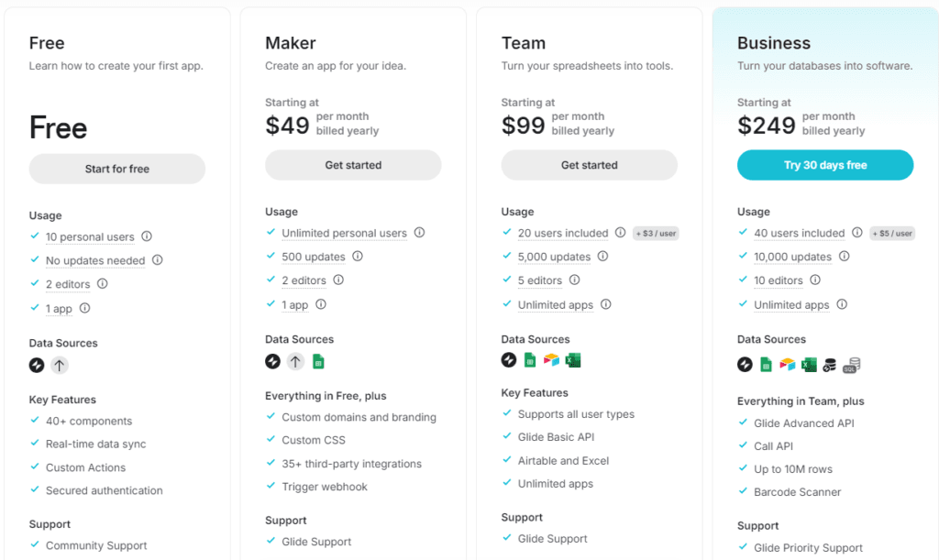Click the 10,000 updates label in Business

793,257
